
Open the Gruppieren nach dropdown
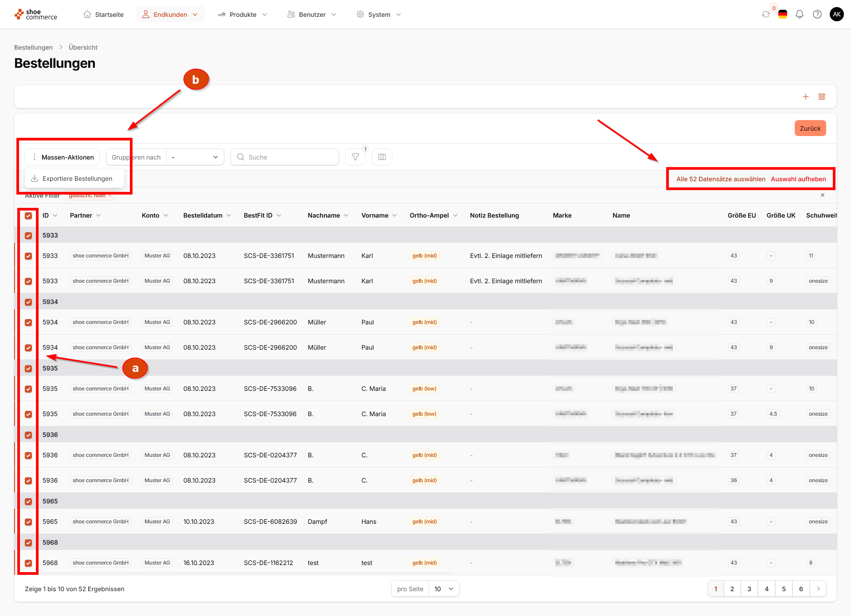click(195, 157)
